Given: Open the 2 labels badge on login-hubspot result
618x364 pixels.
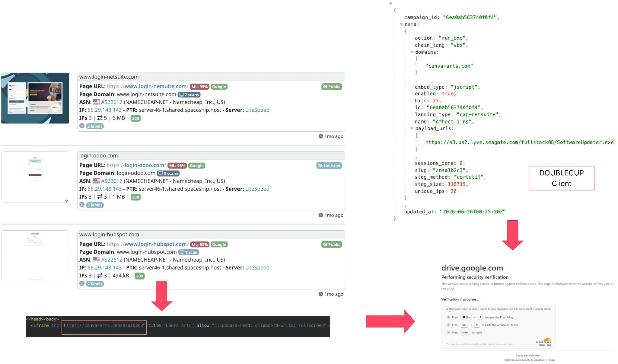Looking at the screenshot, I should coord(95,284).
